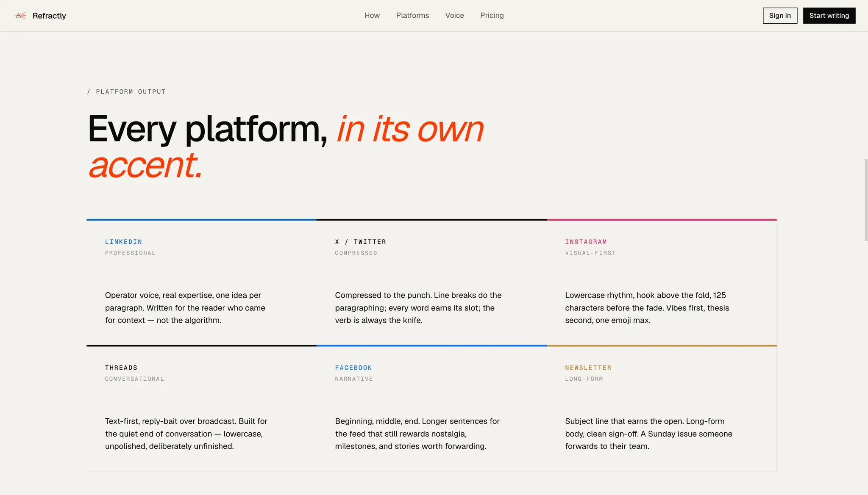Open the How nav item
Screen dimensions: 868x495
tap(372, 15)
